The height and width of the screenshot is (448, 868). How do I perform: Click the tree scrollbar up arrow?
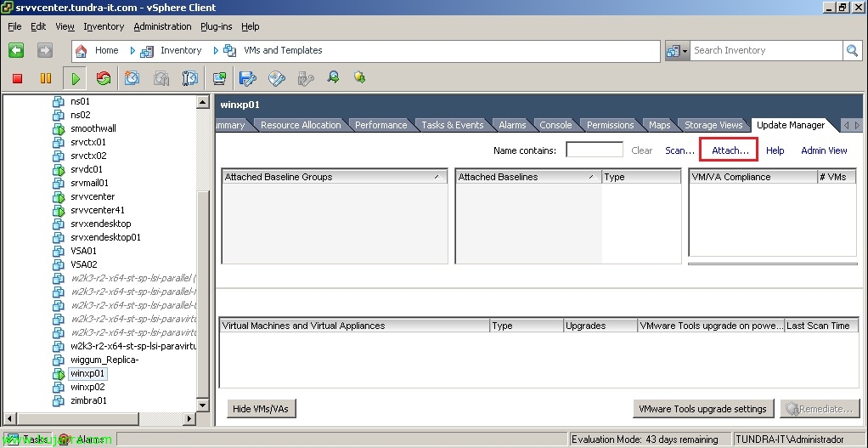[x=203, y=102]
